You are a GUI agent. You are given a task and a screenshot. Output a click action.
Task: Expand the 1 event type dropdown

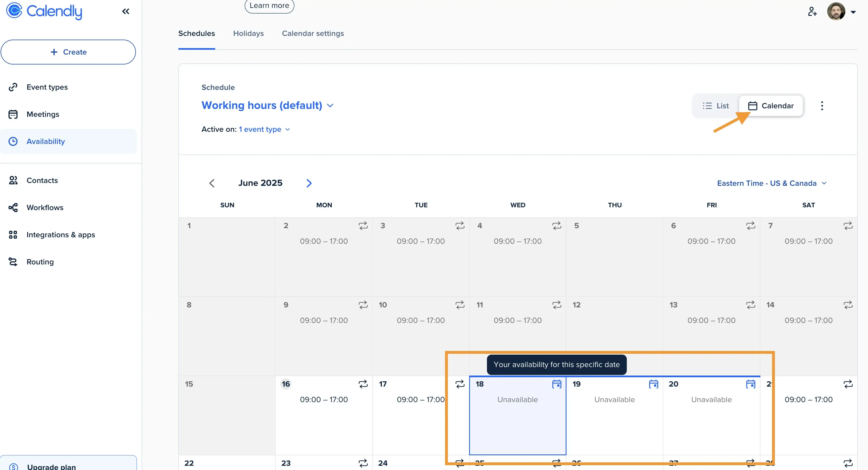point(264,129)
